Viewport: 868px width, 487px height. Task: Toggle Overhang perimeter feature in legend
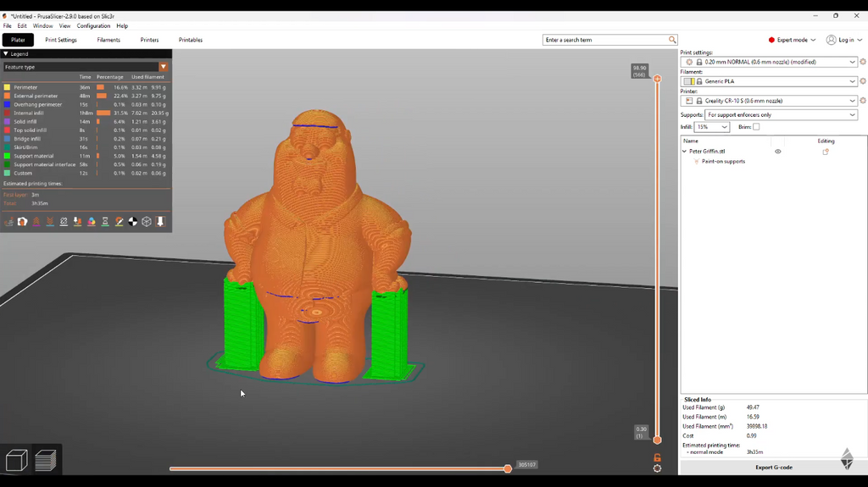pos(37,104)
